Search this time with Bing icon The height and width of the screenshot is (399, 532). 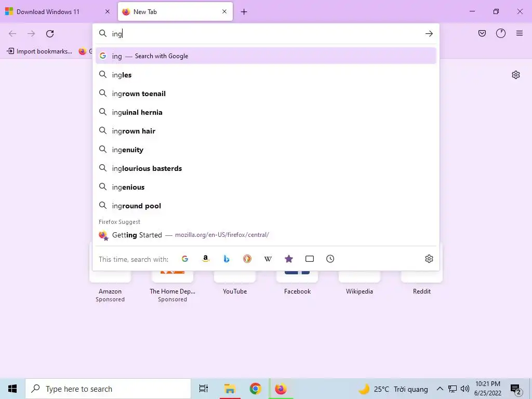227,259
